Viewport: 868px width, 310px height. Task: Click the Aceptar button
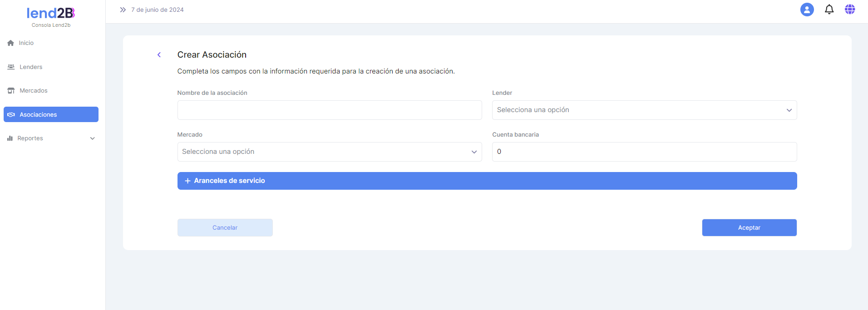[749, 228]
